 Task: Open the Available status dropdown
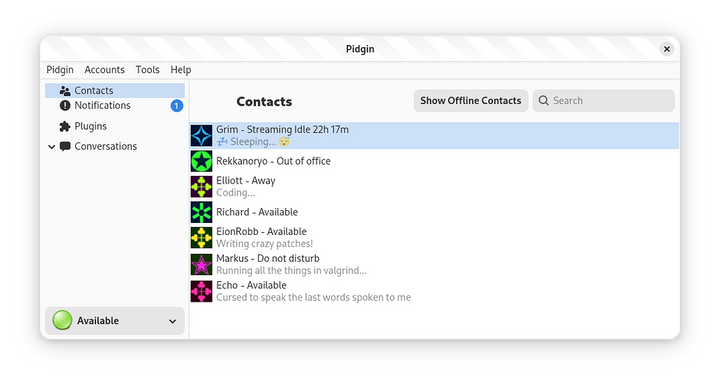coord(115,321)
